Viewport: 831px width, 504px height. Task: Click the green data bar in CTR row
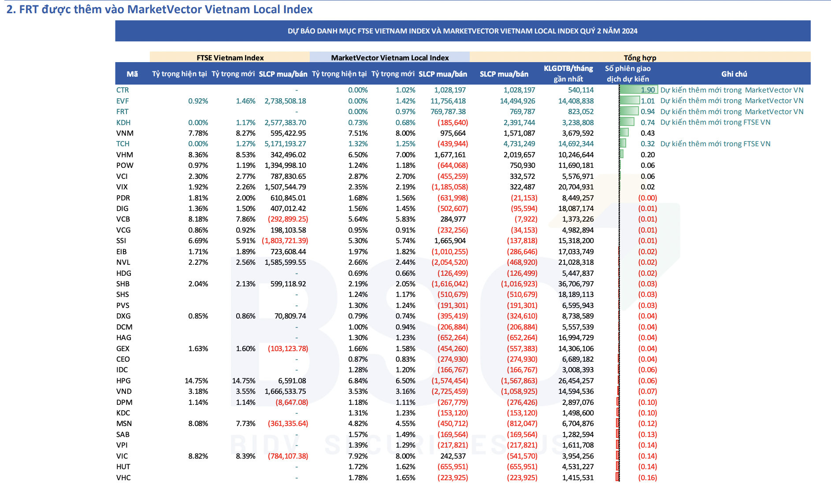638,90
